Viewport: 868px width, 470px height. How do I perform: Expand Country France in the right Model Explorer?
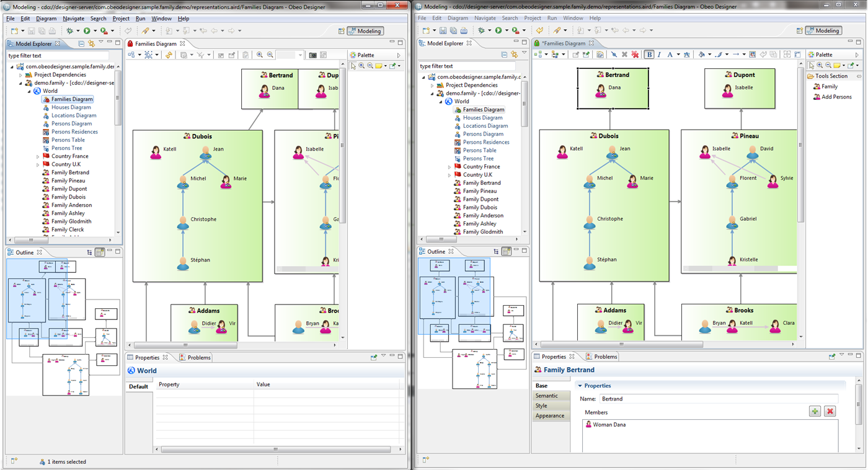pos(449,167)
